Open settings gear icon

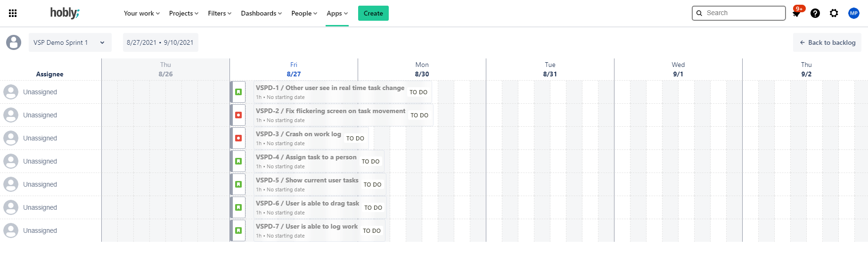tap(834, 13)
